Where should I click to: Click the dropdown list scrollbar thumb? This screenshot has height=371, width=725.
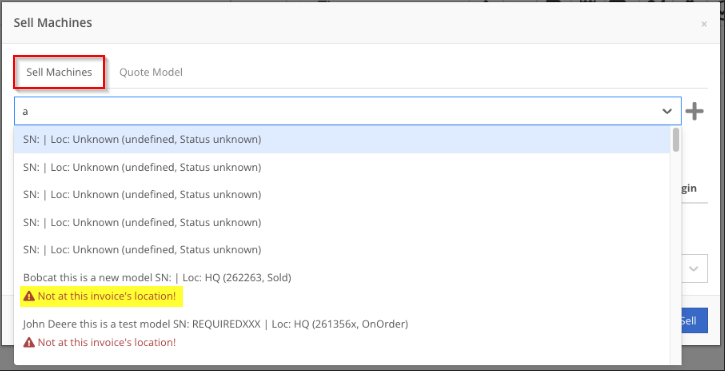click(676, 140)
